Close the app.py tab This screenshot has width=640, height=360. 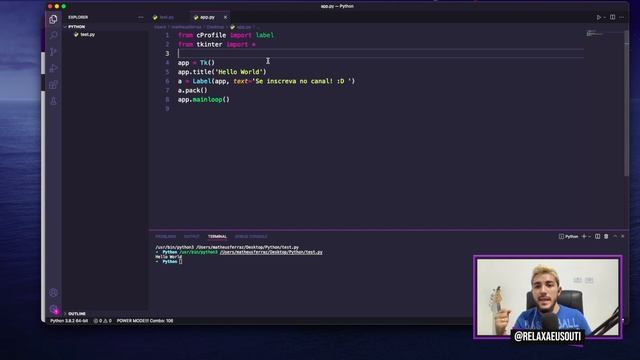[x=225, y=17]
